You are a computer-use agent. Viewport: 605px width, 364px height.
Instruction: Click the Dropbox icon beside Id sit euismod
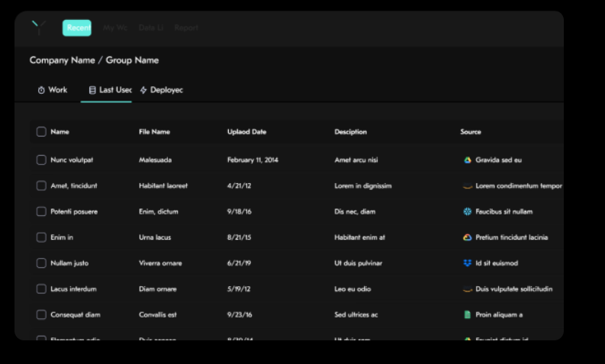click(468, 263)
